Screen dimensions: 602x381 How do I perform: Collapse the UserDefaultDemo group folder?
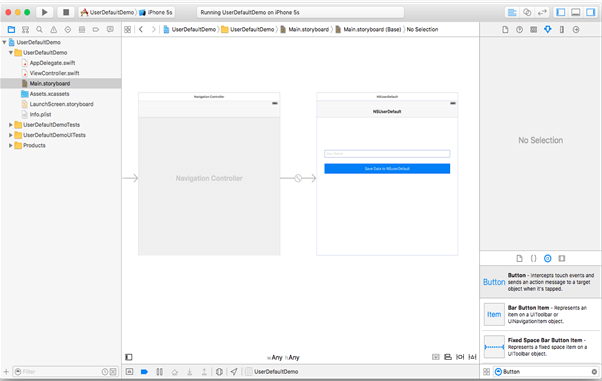[11, 53]
